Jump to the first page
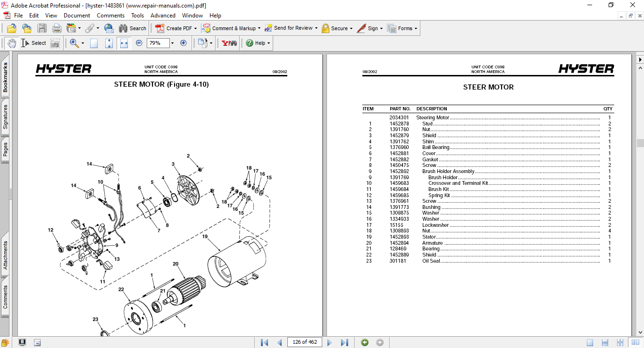The image size is (644, 348). [264, 342]
